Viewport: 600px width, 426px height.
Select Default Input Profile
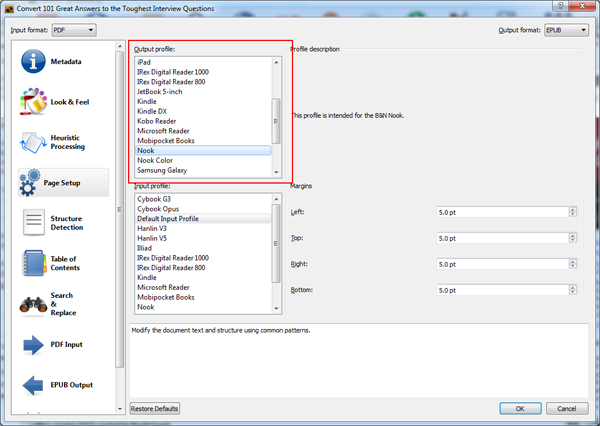coord(203,219)
